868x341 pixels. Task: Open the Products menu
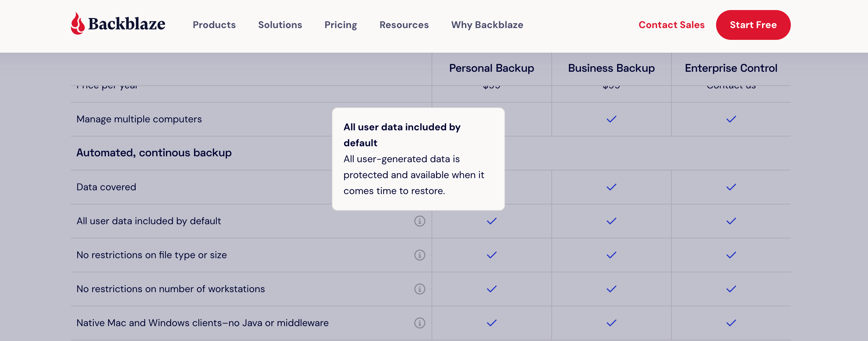coord(214,25)
